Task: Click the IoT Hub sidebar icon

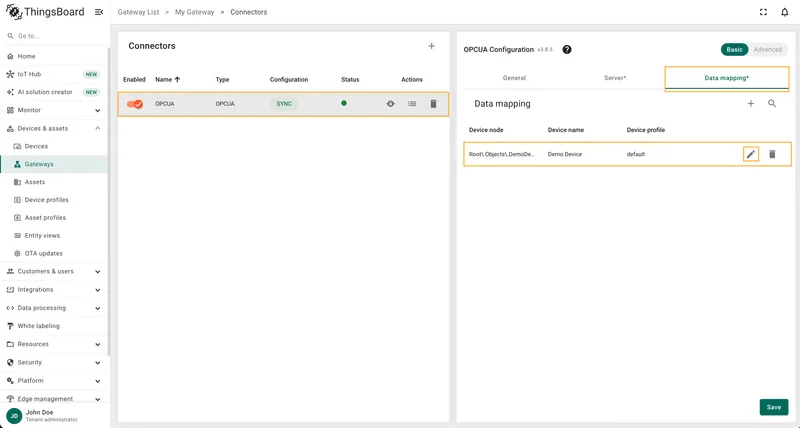Action: (x=10, y=74)
